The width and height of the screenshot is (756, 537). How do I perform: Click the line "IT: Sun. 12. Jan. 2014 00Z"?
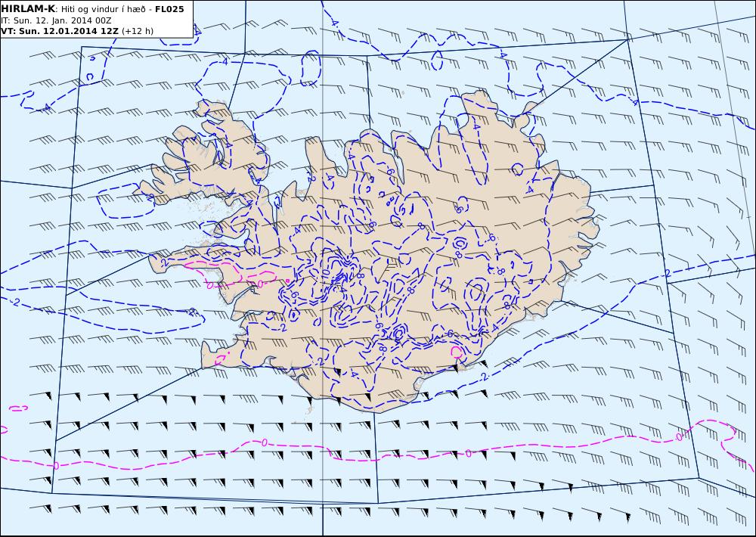coord(56,20)
